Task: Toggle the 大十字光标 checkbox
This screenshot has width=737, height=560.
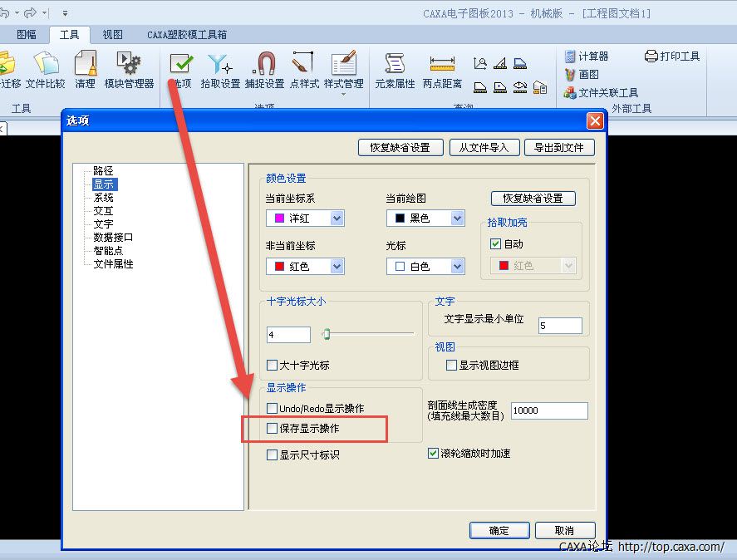Action: [x=273, y=365]
